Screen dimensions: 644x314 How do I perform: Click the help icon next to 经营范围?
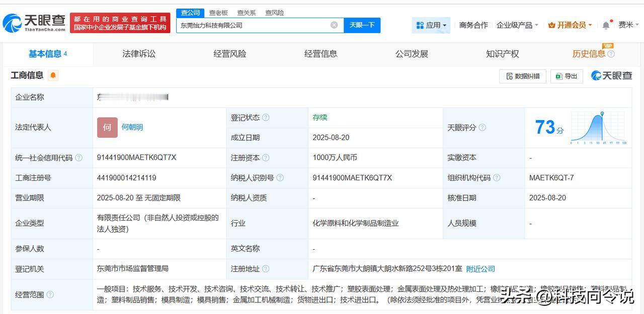point(50,294)
